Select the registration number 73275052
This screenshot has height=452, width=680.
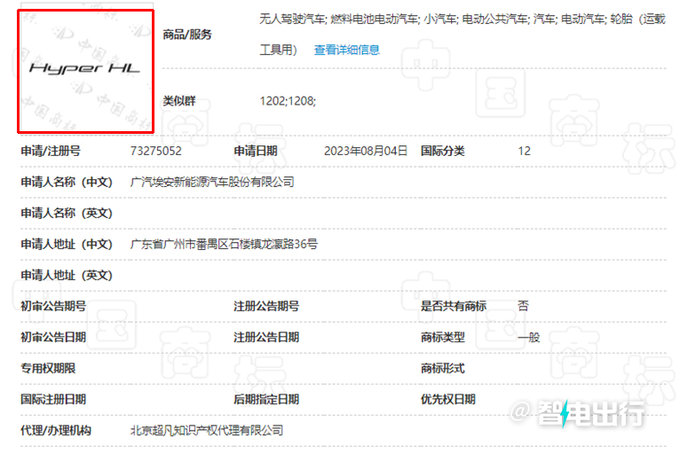click(156, 151)
